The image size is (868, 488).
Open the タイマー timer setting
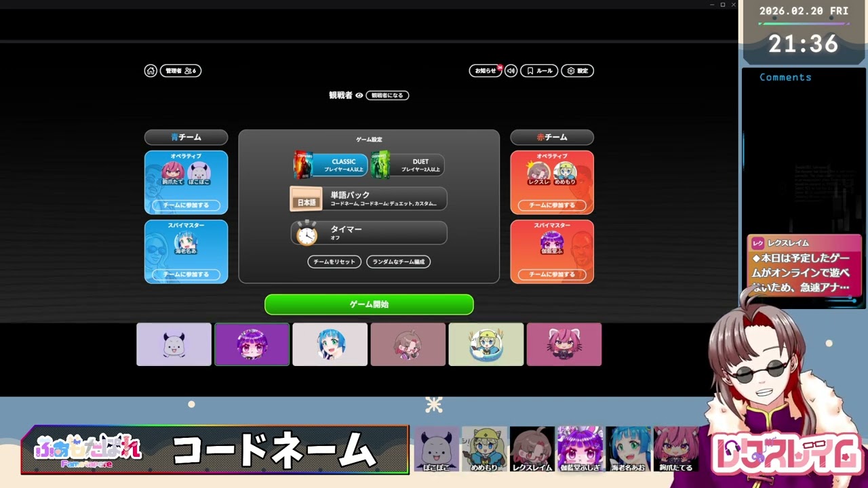[x=369, y=233]
